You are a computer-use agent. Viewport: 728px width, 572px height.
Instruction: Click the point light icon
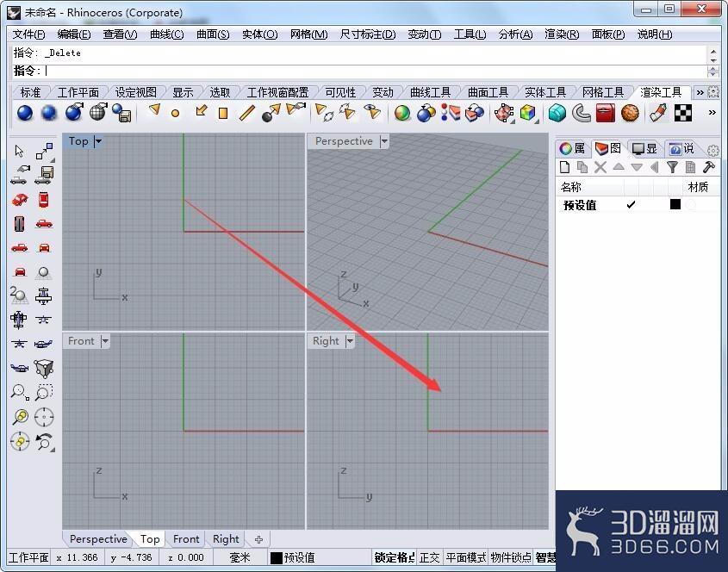pyautogui.click(x=176, y=113)
